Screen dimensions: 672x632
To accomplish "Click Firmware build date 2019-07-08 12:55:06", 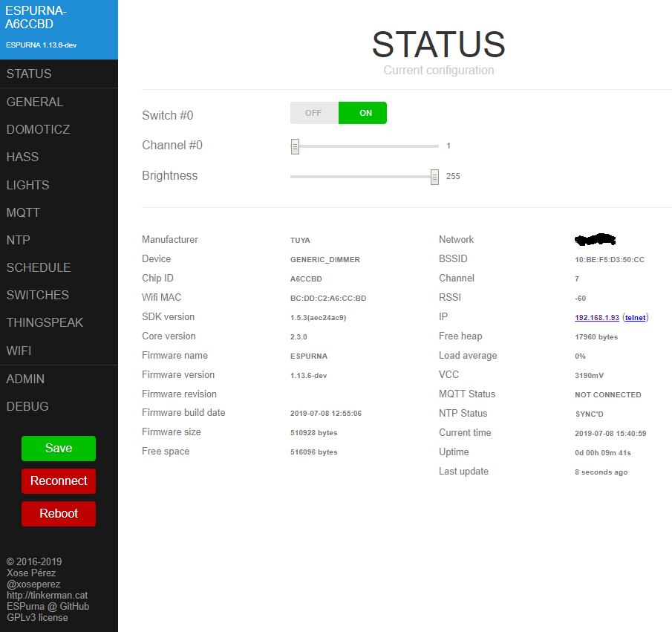I will (326, 414).
